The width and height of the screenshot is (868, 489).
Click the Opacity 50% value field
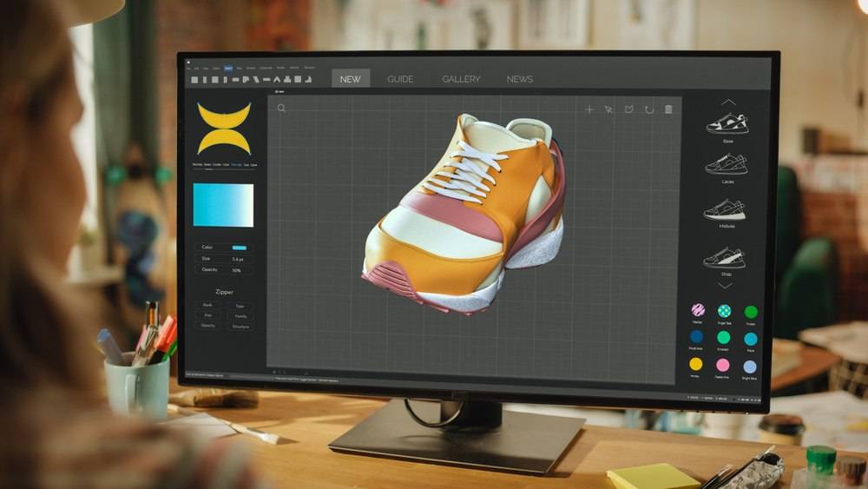tap(237, 270)
